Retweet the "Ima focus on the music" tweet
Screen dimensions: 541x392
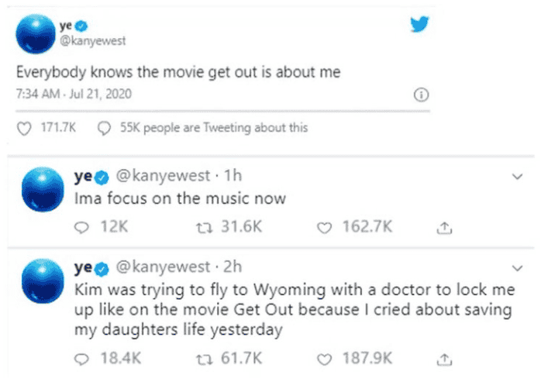coord(205,228)
